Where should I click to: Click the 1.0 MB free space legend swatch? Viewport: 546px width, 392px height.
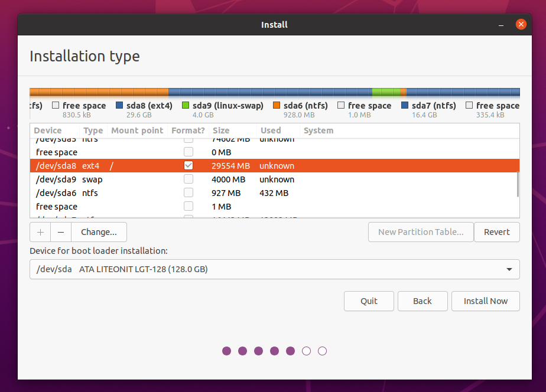(341, 105)
